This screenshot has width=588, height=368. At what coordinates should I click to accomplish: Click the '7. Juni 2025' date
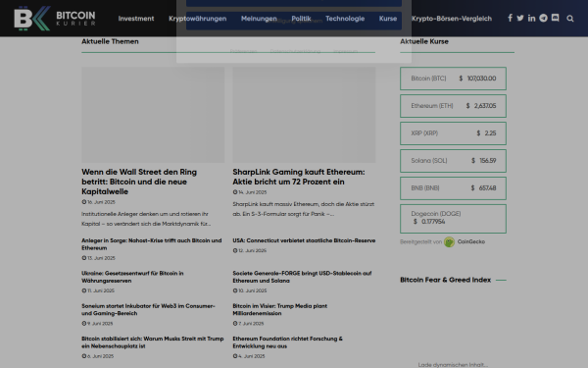[x=248, y=323]
